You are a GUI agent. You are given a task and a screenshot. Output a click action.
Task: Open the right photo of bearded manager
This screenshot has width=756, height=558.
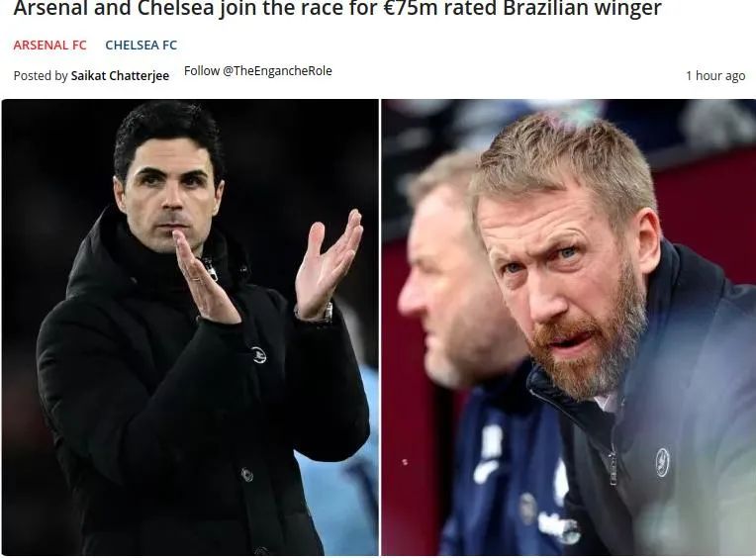click(x=569, y=327)
